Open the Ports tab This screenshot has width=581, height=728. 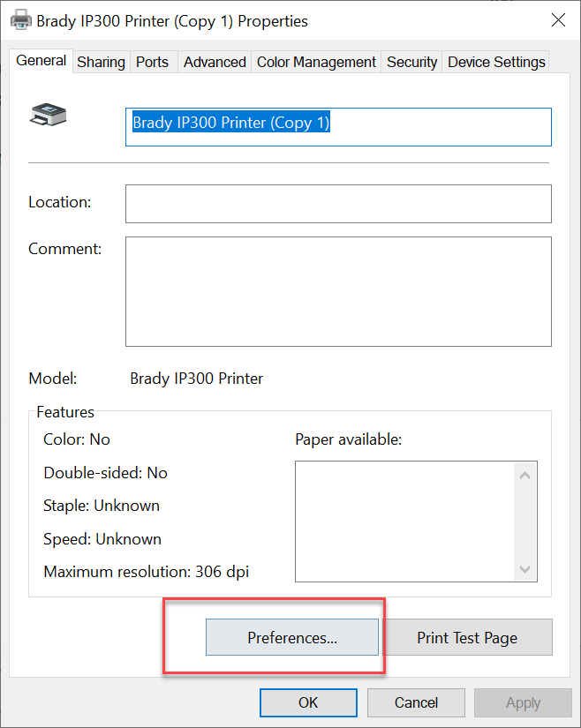[153, 63]
